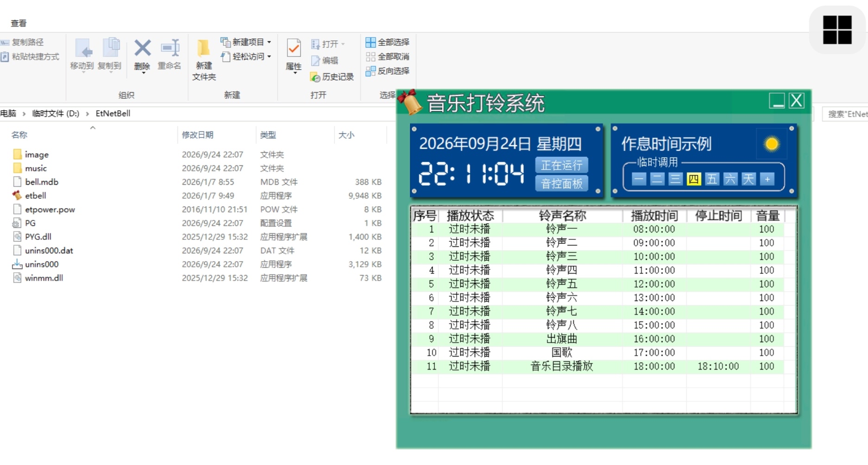Open the 查看 ribbon tab
868x465 pixels.
coord(19,23)
